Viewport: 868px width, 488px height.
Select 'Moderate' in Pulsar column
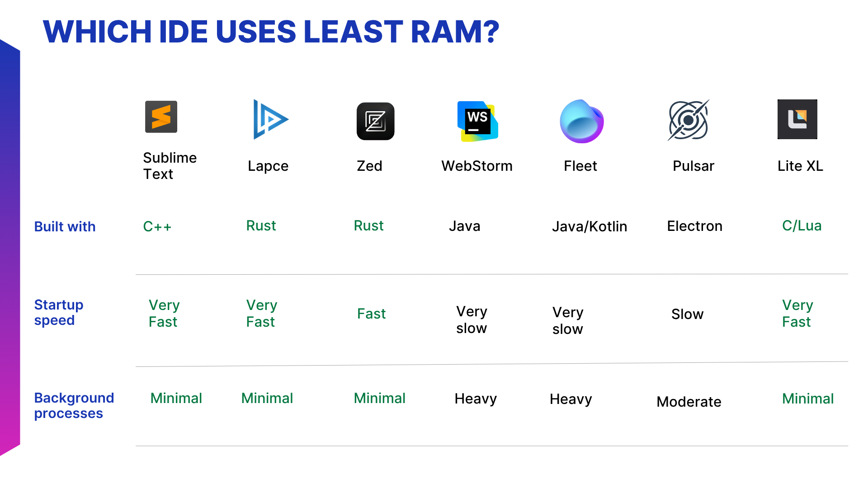[x=689, y=402]
